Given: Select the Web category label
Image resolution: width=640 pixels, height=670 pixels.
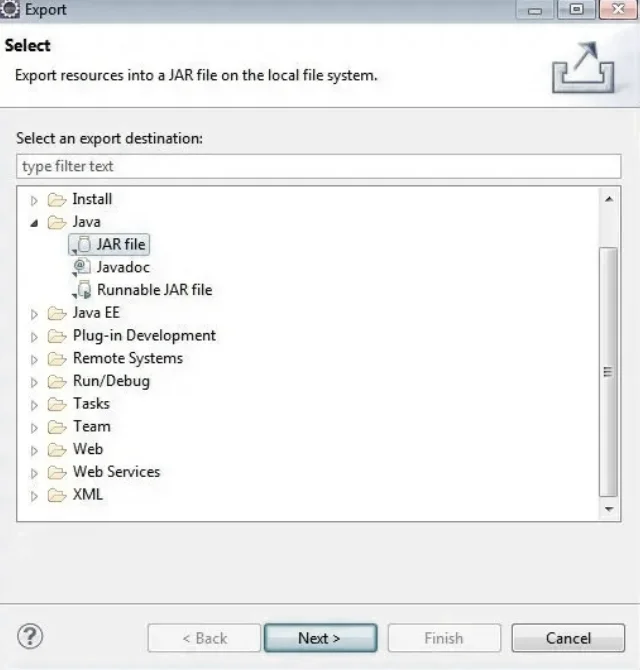Looking at the screenshot, I should tap(87, 449).
